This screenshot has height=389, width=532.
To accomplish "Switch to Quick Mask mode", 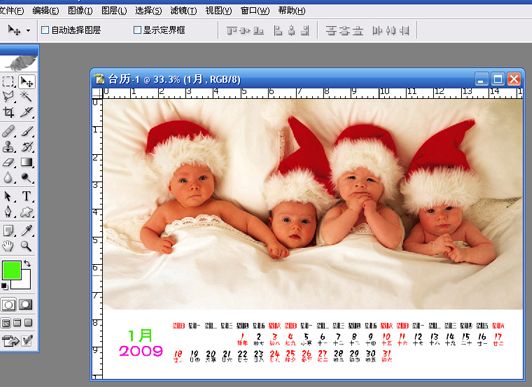I will click(26, 305).
